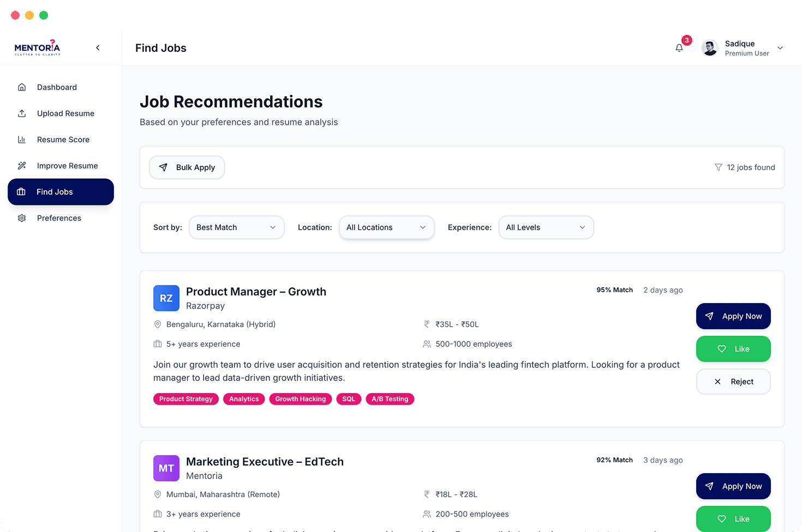Click the rupee icon by ₹35L - ₹50L
Image resolution: width=802 pixels, height=532 pixels.
pos(427,324)
